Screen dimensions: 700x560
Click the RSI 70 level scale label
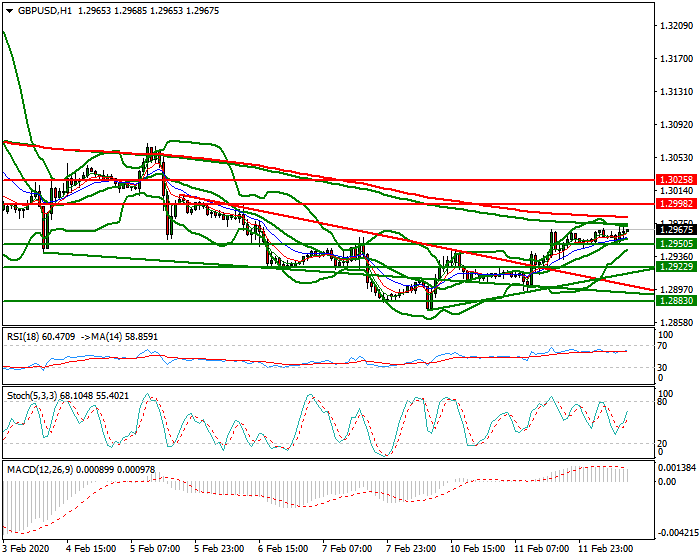point(662,346)
